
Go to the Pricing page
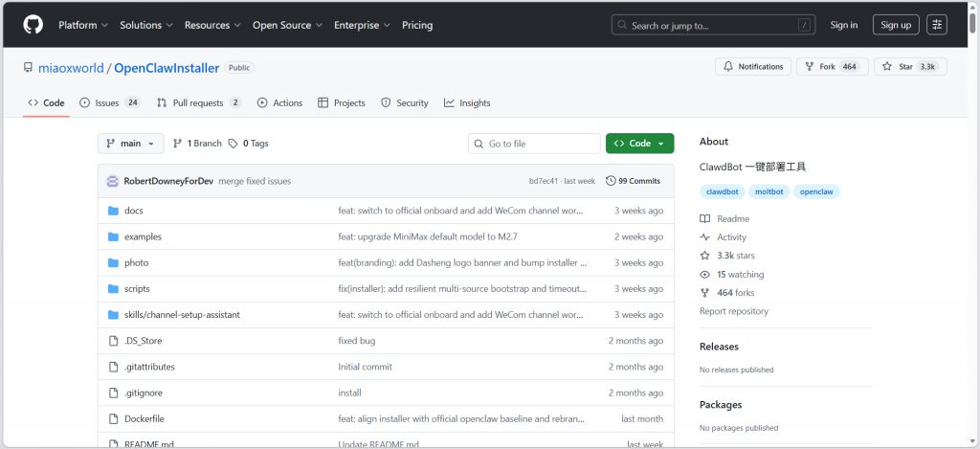point(417,25)
